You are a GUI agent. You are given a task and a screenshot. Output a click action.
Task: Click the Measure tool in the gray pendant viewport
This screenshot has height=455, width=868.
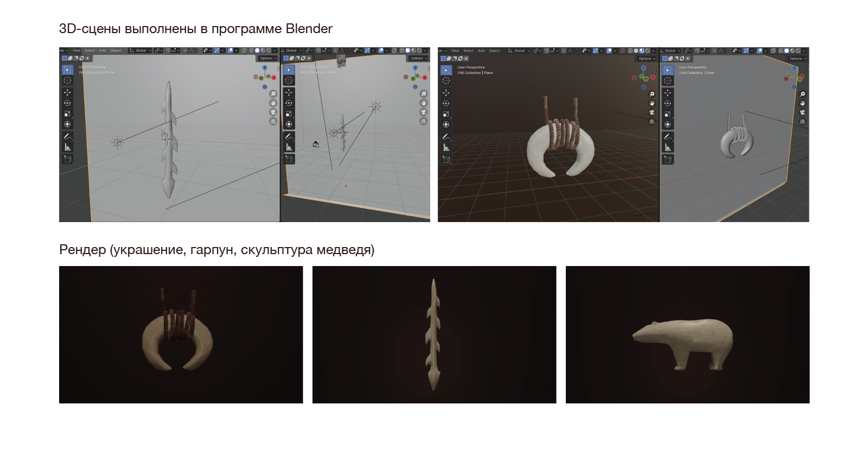coord(668,148)
